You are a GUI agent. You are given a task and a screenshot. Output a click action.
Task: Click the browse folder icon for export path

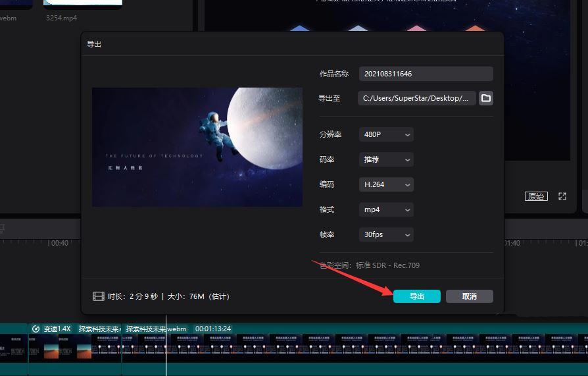[486, 98]
